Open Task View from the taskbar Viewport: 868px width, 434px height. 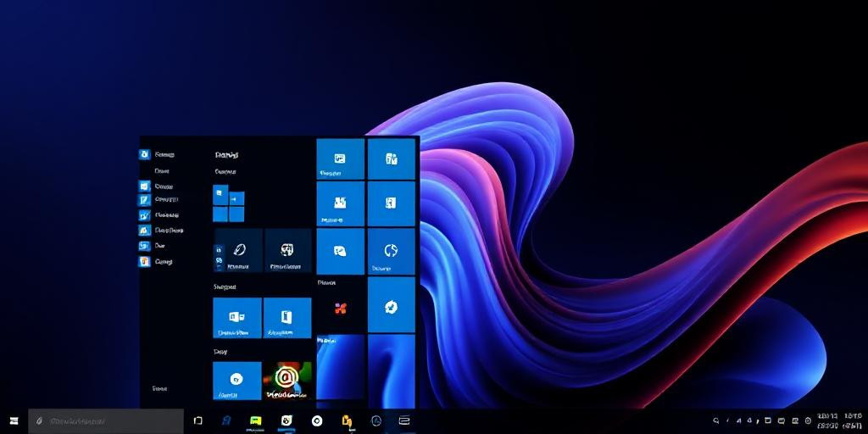coord(198,420)
